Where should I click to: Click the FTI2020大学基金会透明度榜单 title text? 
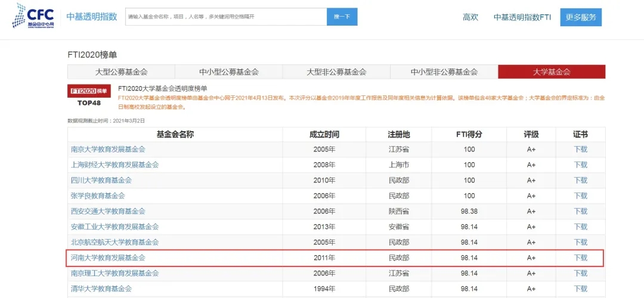163,88
